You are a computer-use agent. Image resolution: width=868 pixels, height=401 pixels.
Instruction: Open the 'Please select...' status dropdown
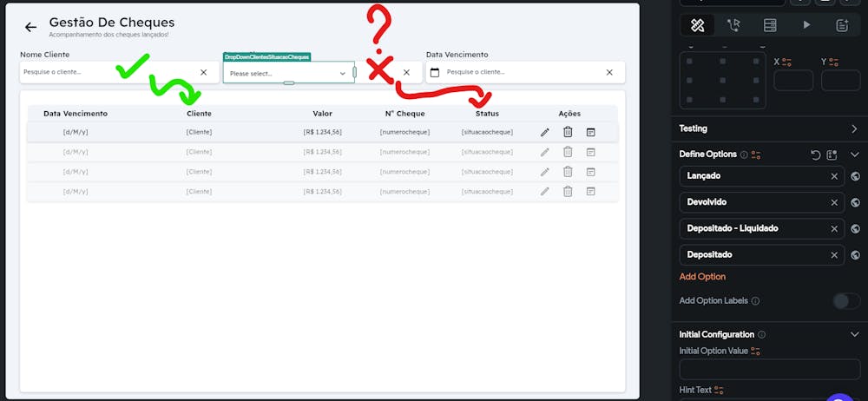pyautogui.click(x=288, y=73)
